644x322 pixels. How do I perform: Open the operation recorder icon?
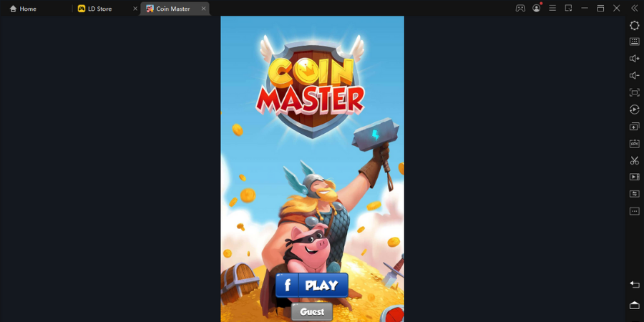(634, 109)
